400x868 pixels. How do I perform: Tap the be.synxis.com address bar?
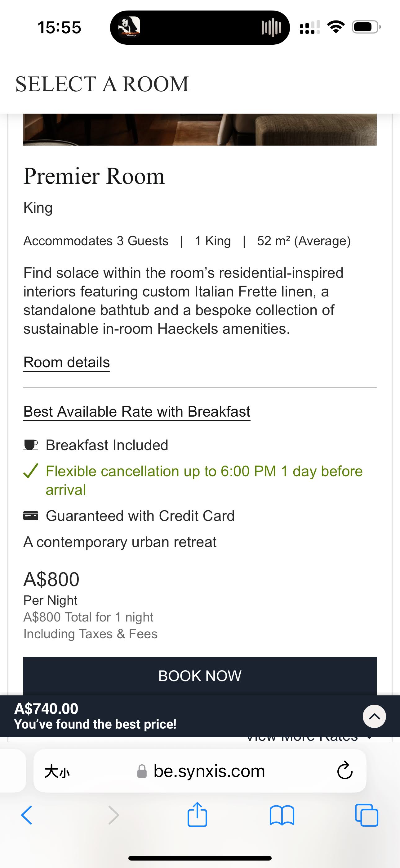pos(209,771)
